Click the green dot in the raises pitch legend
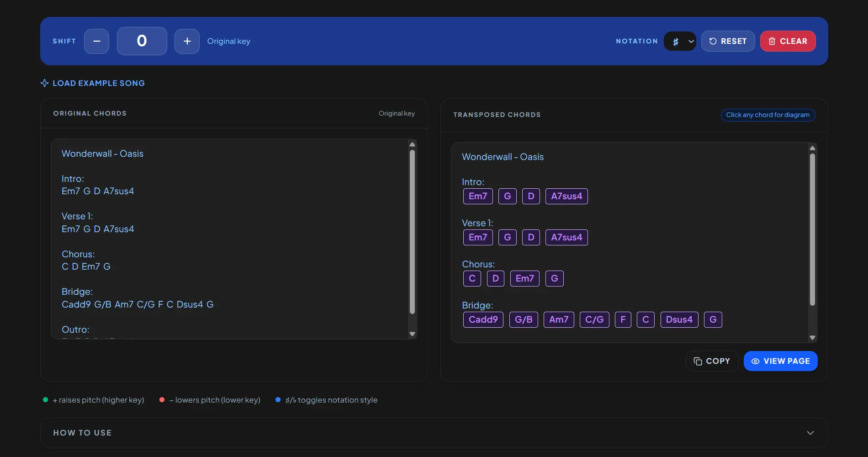The height and width of the screenshot is (457, 868). click(x=45, y=400)
